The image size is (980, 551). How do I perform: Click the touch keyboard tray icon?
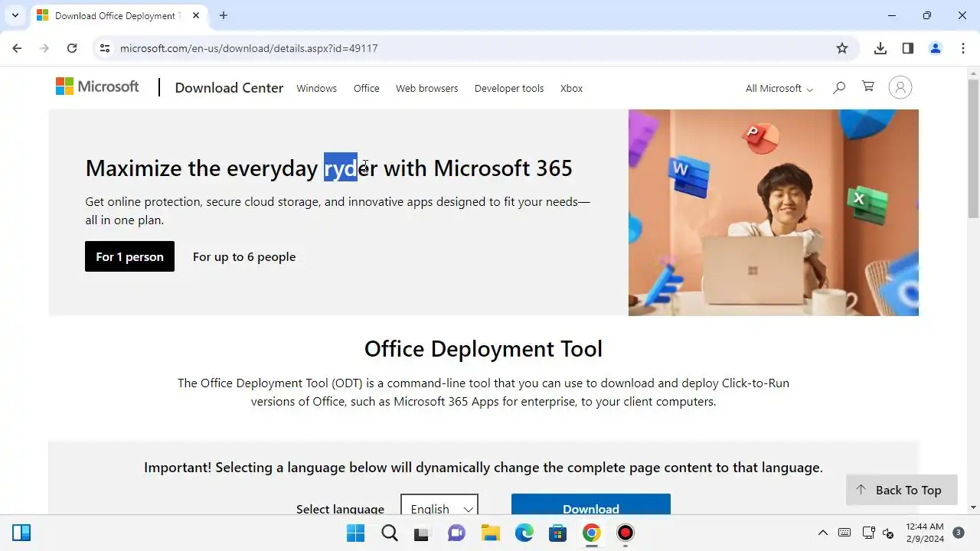tap(844, 533)
